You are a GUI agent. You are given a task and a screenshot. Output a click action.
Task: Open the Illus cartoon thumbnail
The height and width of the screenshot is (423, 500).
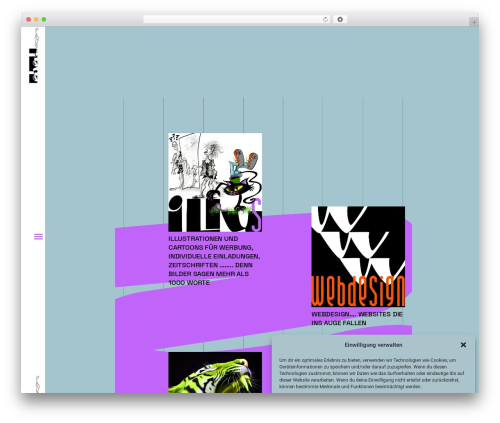(x=215, y=182)
